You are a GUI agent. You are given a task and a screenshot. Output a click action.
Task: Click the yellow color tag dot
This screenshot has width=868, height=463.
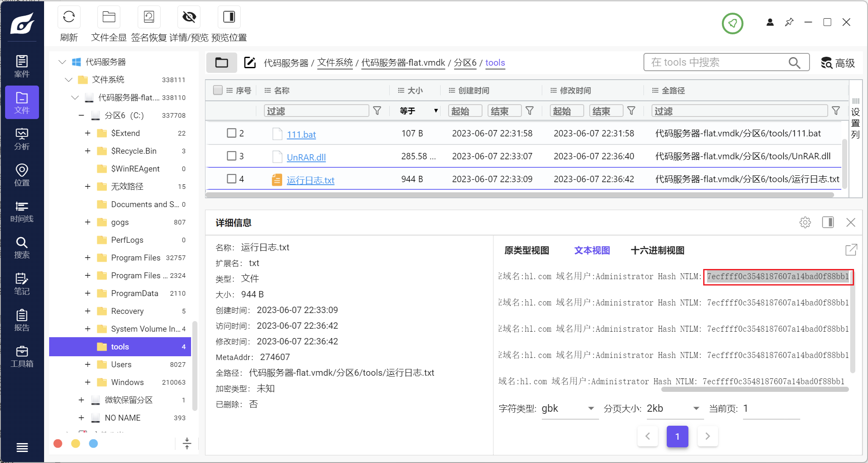click(76, 443)
